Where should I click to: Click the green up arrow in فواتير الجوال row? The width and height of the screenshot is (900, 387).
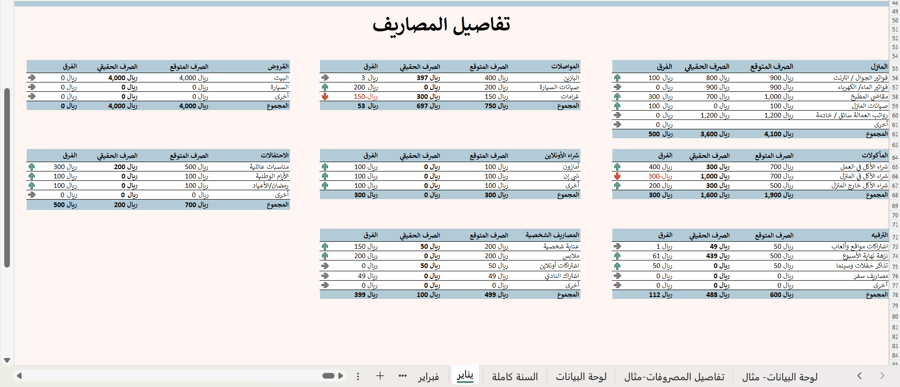click(618, 78)
